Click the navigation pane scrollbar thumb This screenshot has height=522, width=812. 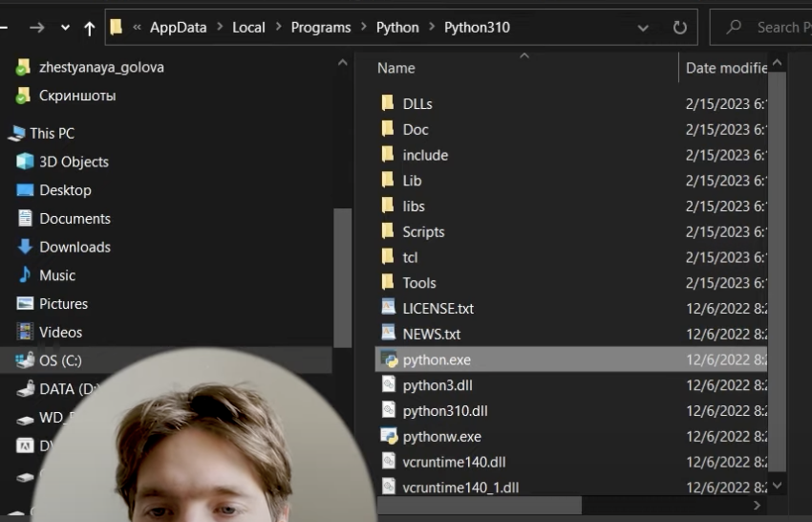pos(342,278)
